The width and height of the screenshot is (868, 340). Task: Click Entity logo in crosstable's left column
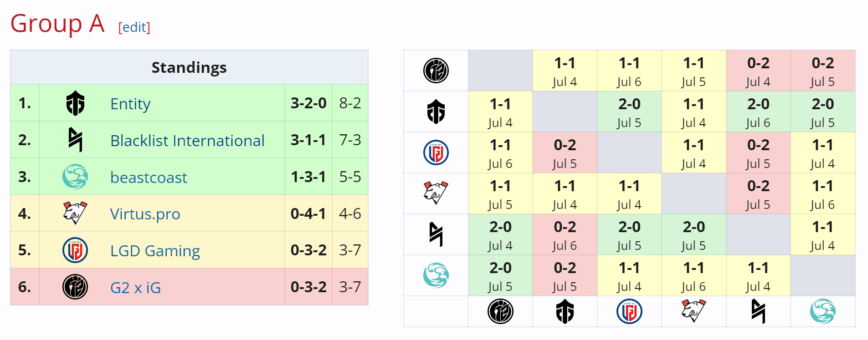[436, 112]
